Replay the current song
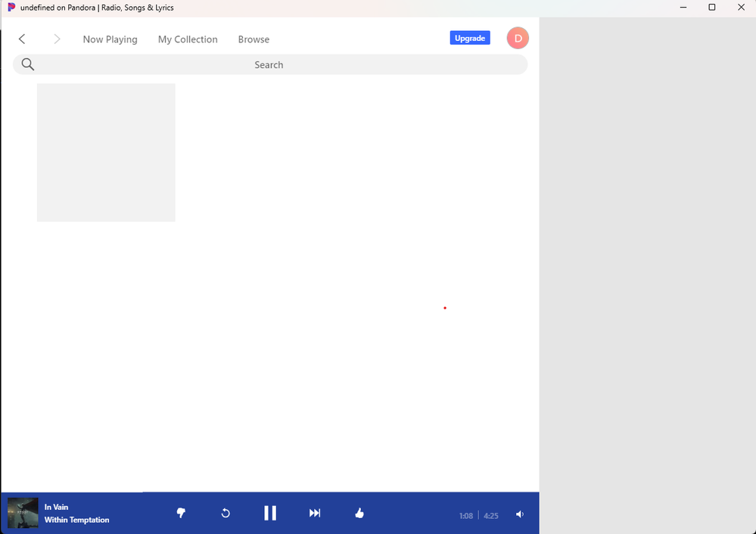 tap(226, 513)
